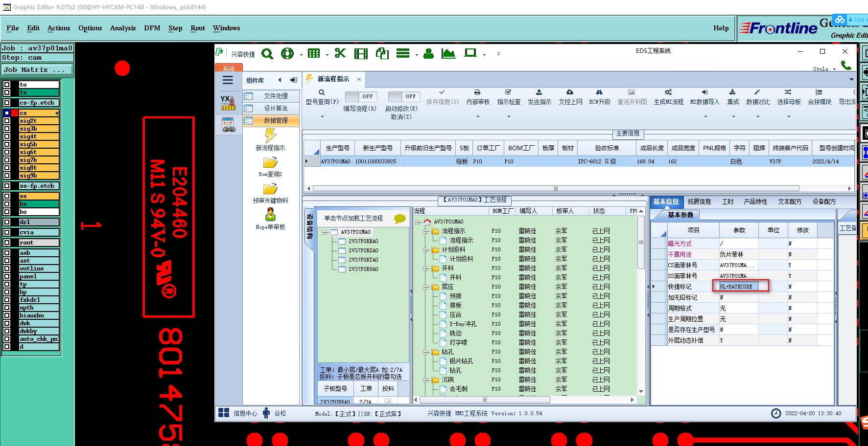Collapse the 层压 folder in the process tree
Viewport: 868px width, 446px height.
click(426, 287)
